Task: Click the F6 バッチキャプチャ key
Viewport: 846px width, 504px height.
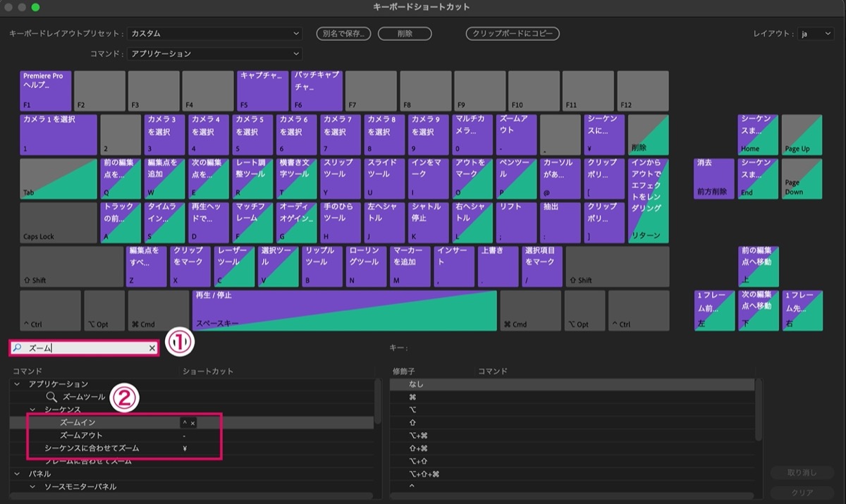Action: (x=317, y=90)
